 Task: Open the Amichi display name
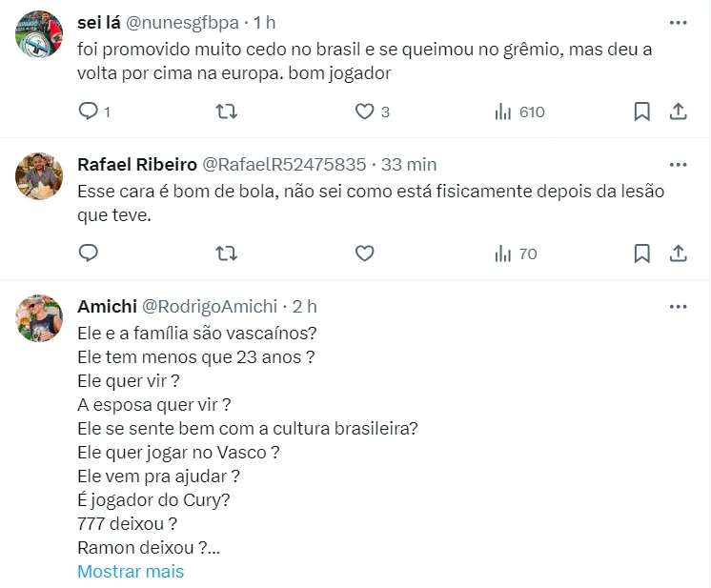pos(107,307)
